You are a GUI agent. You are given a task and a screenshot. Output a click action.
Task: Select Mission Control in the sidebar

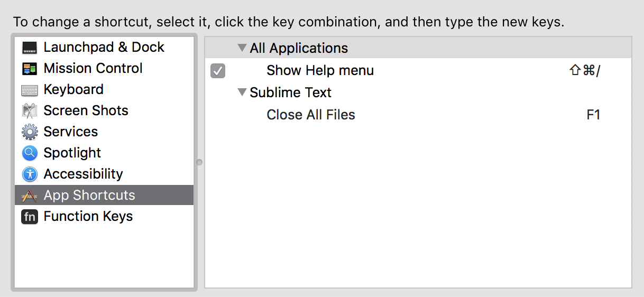pyautogui.click(x=93, y=69)
